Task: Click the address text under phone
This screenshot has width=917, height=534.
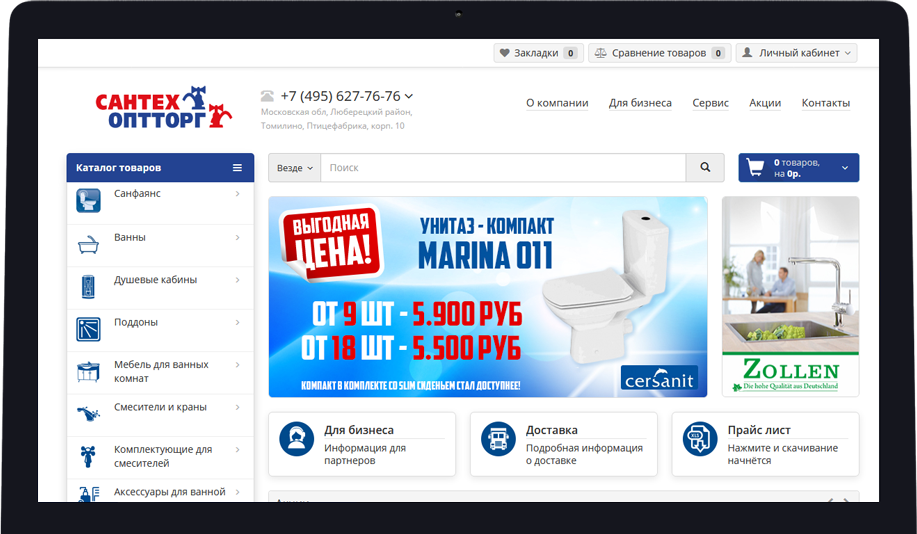Action: (336, 119)
